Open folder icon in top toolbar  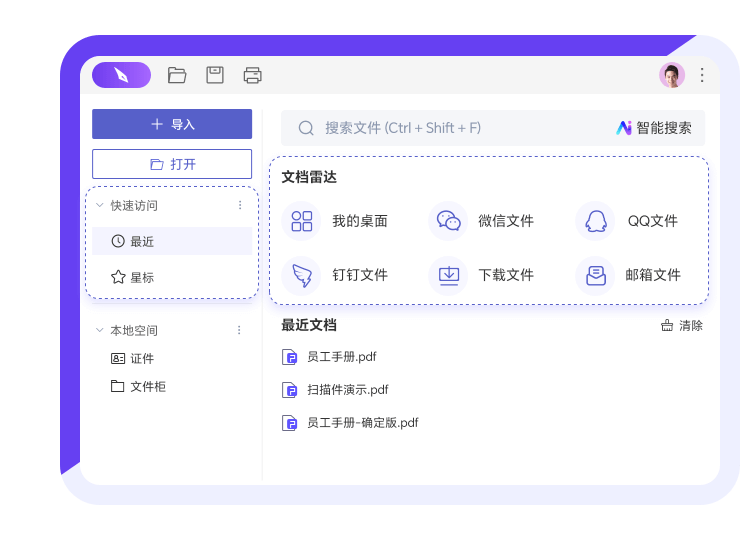(177, 75)
